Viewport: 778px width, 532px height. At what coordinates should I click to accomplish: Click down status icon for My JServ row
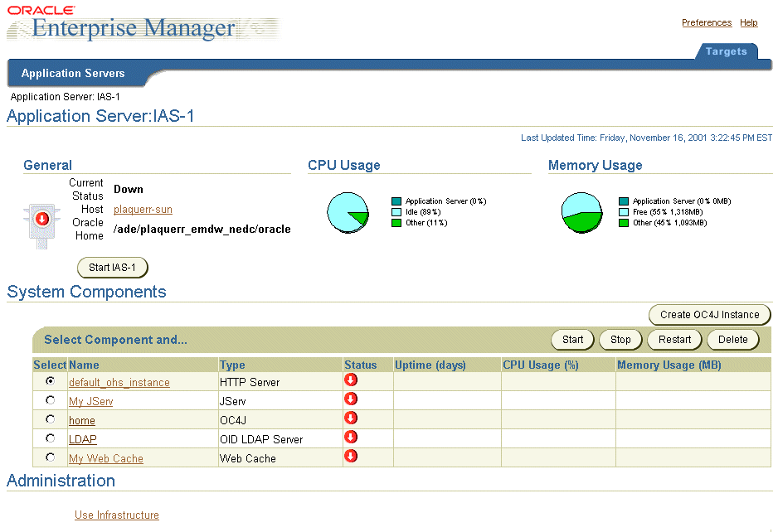[351, 399]
